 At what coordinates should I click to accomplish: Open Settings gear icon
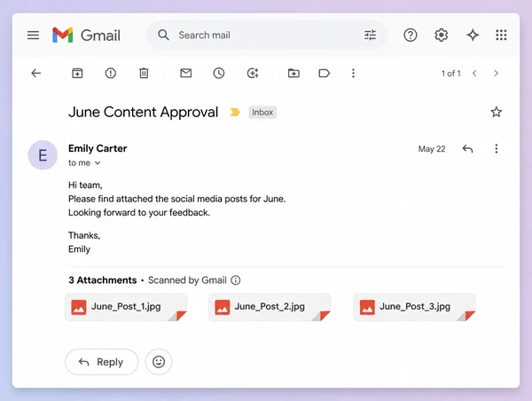(x=441, y=35)
